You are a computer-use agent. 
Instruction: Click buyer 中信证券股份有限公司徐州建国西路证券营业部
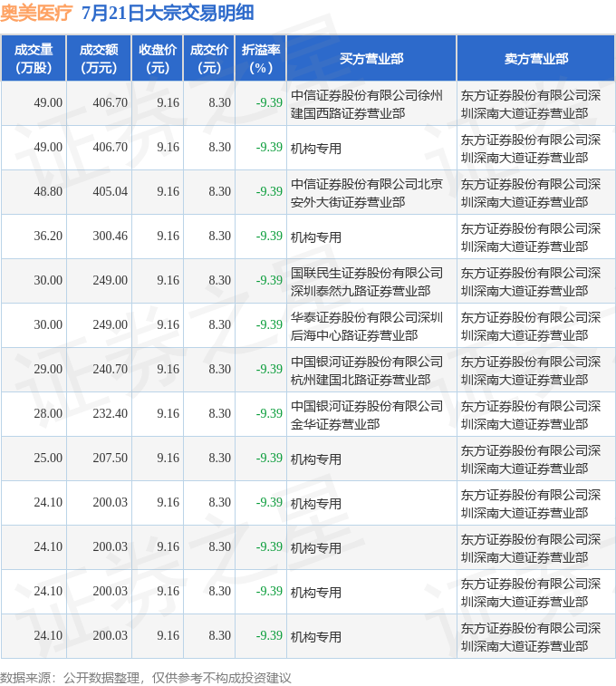[367, 104]
